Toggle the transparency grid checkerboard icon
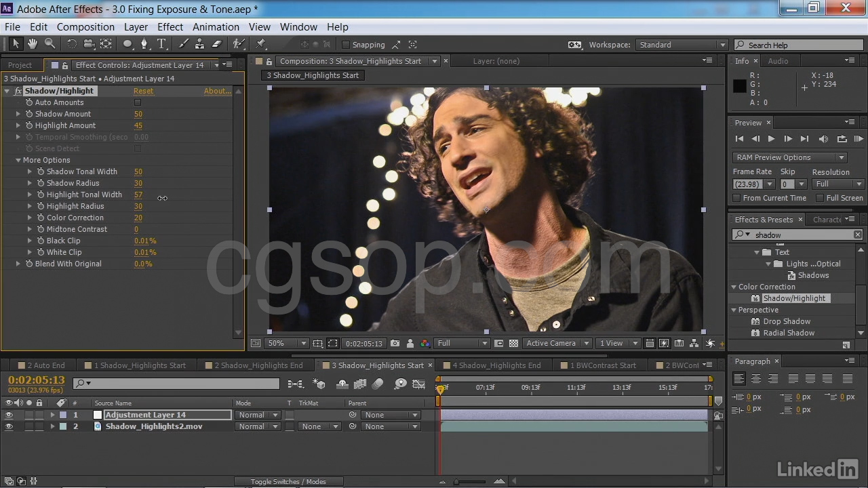The width and height of the screenshot is (868, 488). (513, 344)
